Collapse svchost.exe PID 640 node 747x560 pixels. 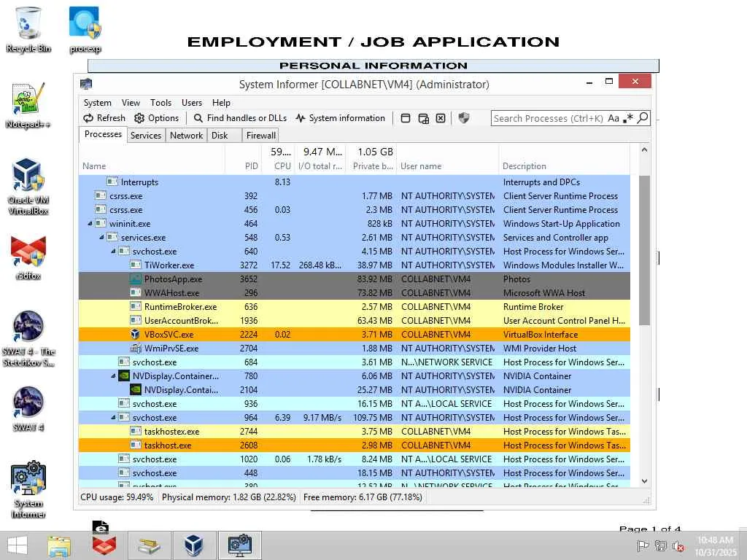click(113, 251)
